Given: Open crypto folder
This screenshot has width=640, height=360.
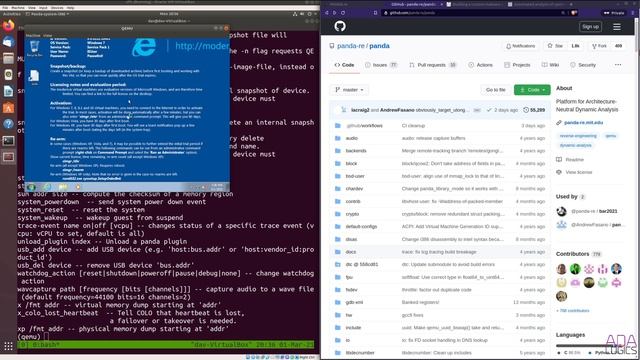Looking at the screenshot, I should coord(352,214).
